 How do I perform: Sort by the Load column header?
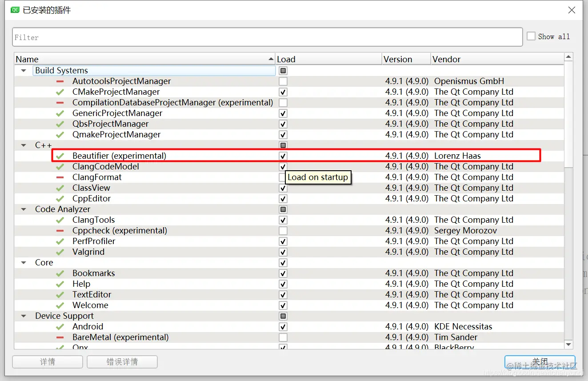point(329,59)
